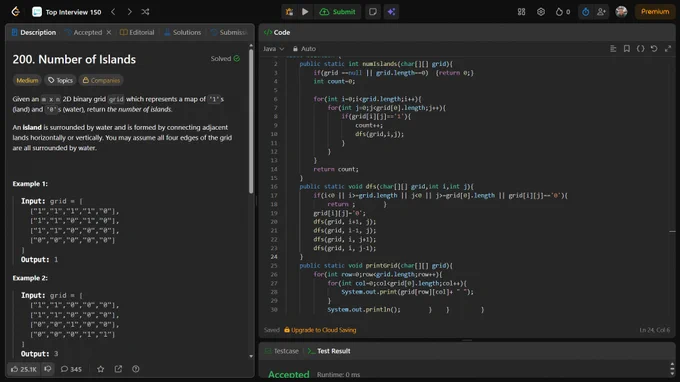
Task: Open the Java language dropdown
Action: (x=273, y=49)
